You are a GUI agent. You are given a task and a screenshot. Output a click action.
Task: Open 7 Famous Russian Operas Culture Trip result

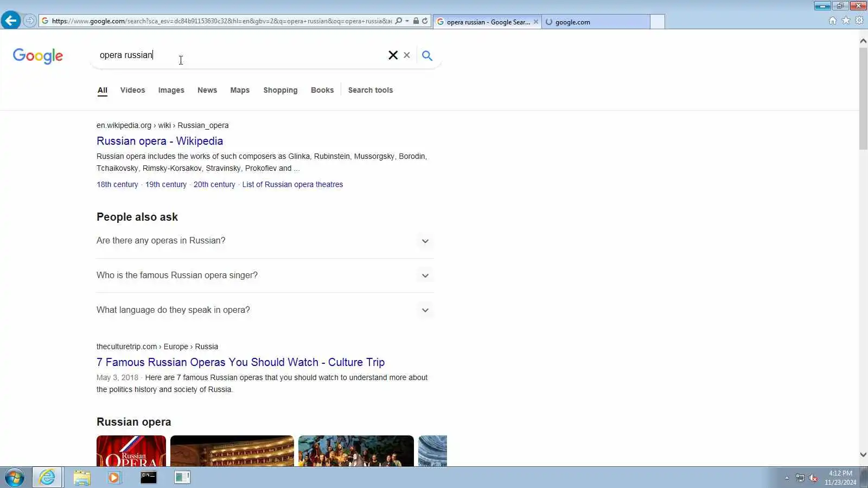click(x=240, y=362)
